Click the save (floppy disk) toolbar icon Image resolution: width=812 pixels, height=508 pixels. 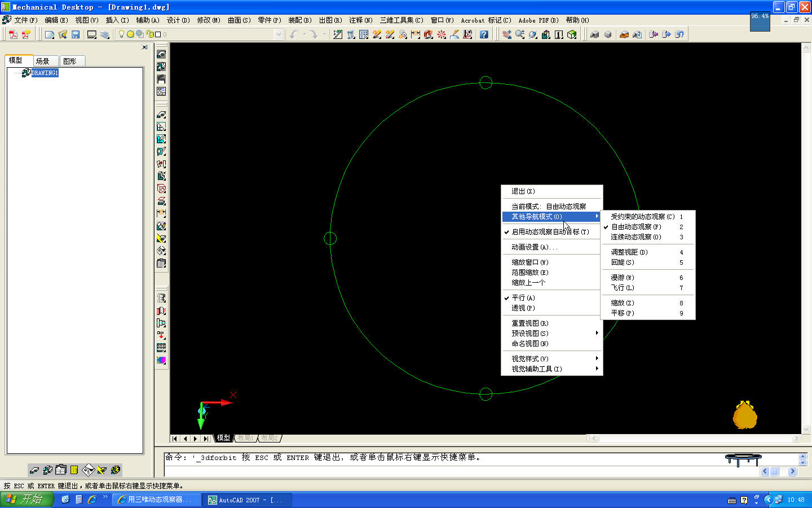(x=76, y=34)
